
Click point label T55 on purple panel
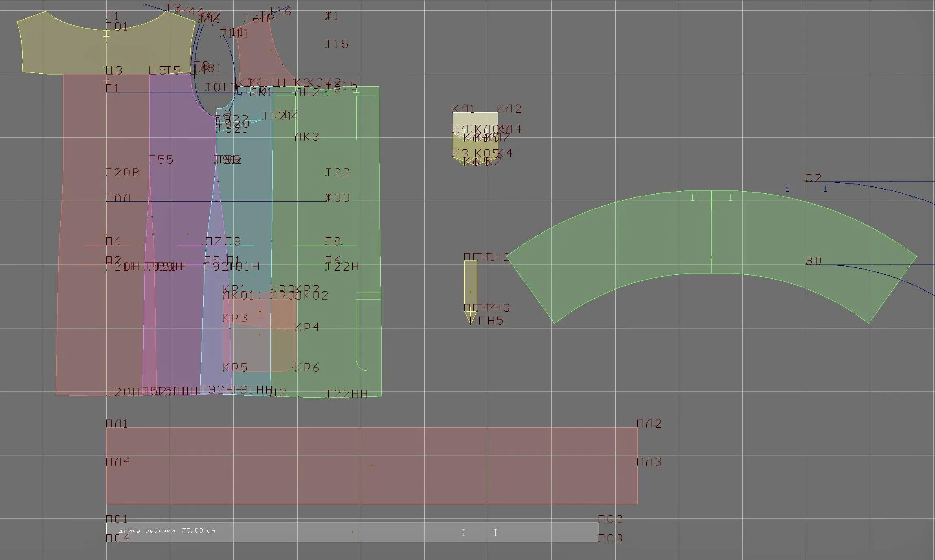(161, 160)
